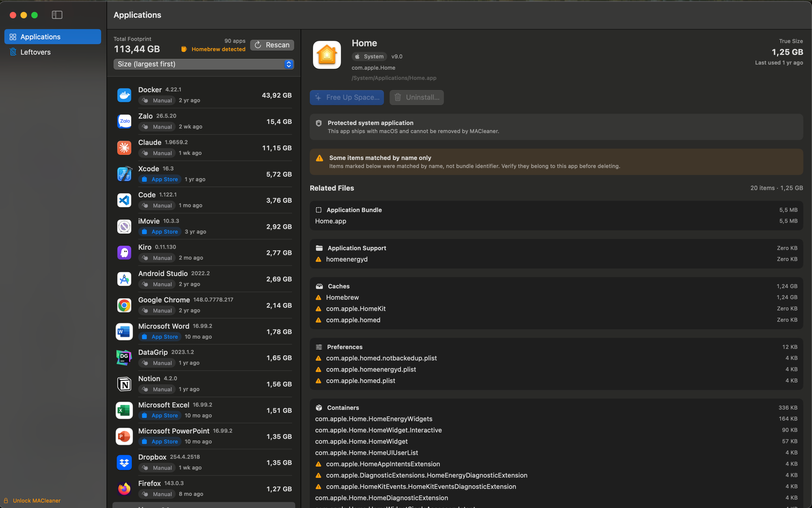This screenshot has width=812, height=508.
Task: Select the Notion 4.2.0 row
Action: pos(204,384)
